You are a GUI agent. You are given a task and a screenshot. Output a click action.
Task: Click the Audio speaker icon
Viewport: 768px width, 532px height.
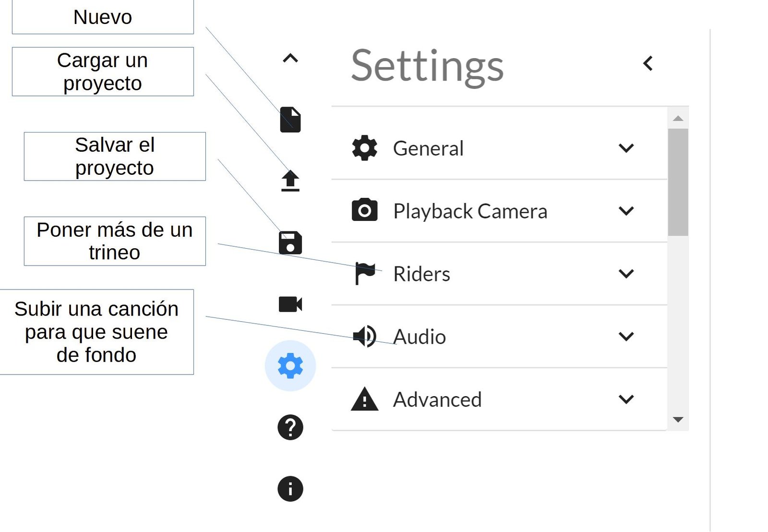(x=364, y=336)
